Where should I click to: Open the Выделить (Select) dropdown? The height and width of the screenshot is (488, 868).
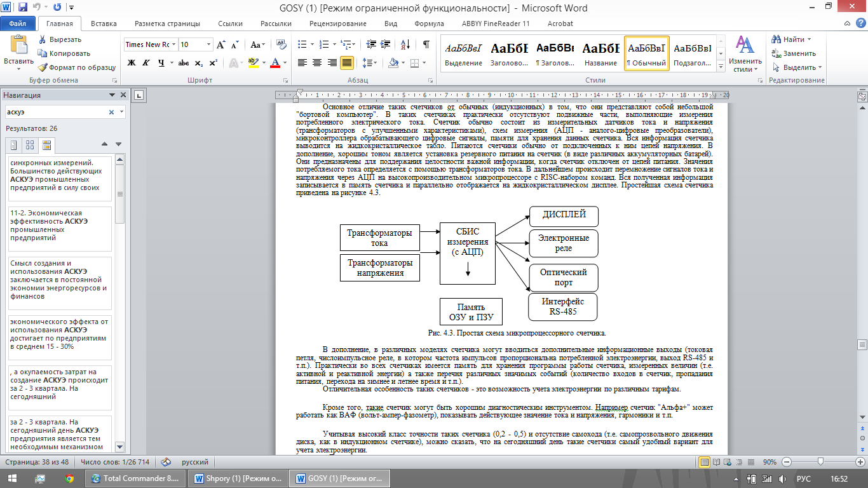pos(797,67)
